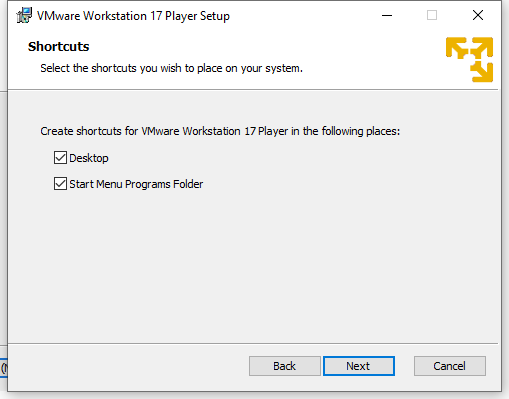Click the checkmark inside the Desktop box
509x399 pixels.
point(60,158)
